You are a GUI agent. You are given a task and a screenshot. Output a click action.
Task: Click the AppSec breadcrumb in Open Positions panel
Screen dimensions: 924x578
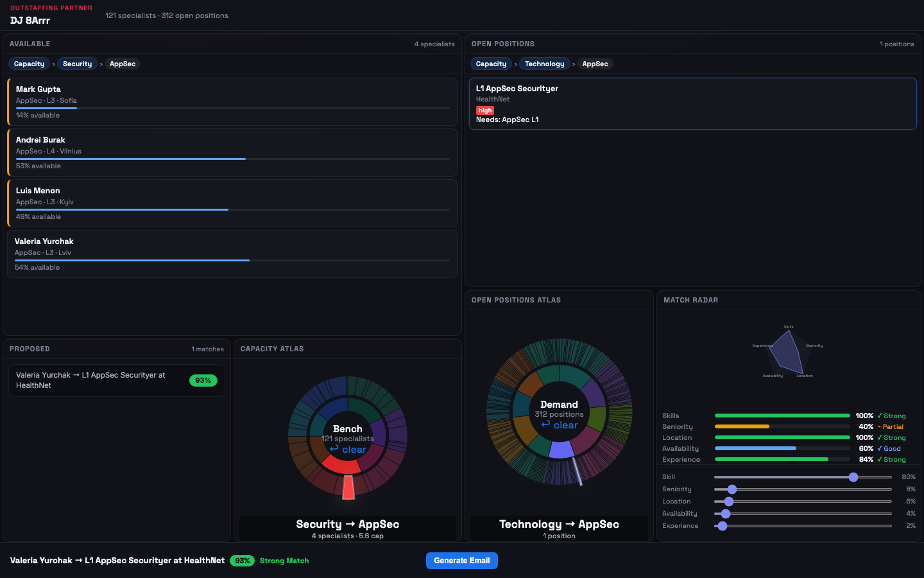pos(595,64)
